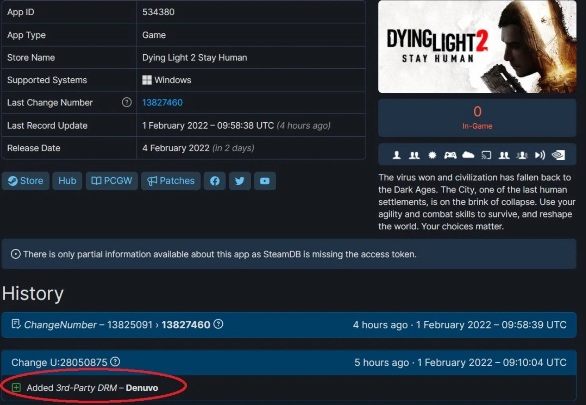Click two-person icon right of single-player icon

(414, 155)
